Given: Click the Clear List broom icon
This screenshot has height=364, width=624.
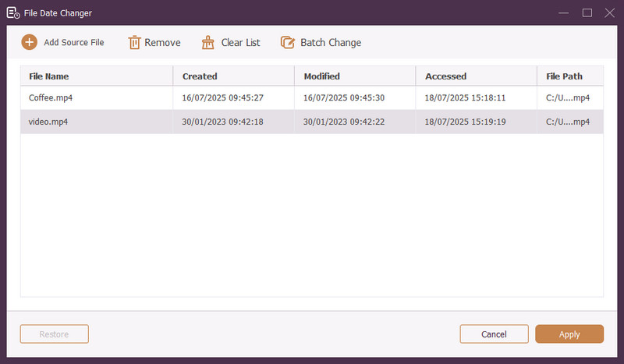Looking at the screenshot, I should [x=207, y=42].
